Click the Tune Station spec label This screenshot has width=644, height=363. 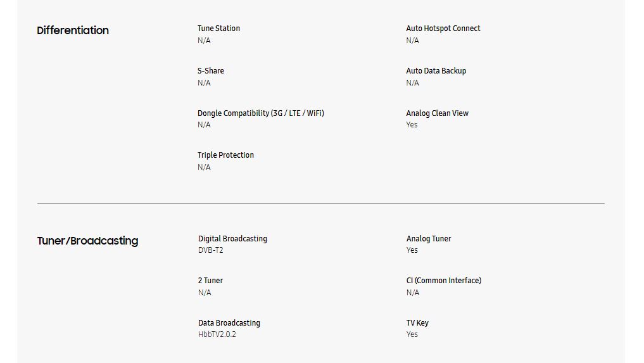tap(218, 29)
